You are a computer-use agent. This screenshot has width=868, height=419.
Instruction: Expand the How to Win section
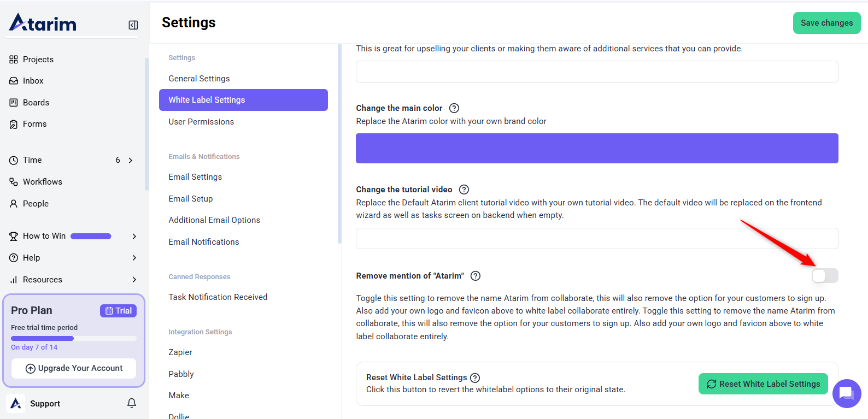134,236
